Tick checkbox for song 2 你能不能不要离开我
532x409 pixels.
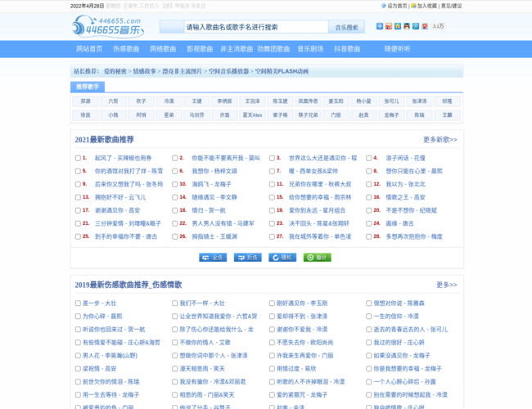coord(174,158)
